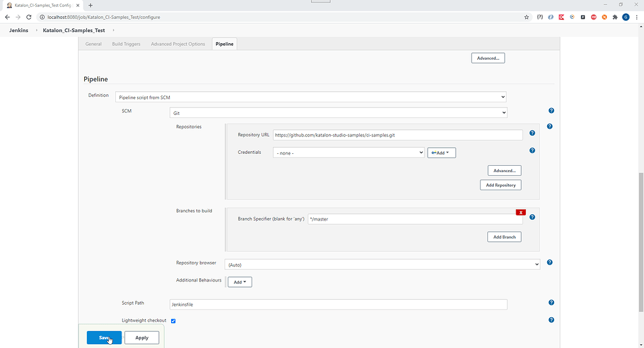Switch to the Build Triggers tab
The width and height of the screenshot is (644, 348).
[126, 44]
